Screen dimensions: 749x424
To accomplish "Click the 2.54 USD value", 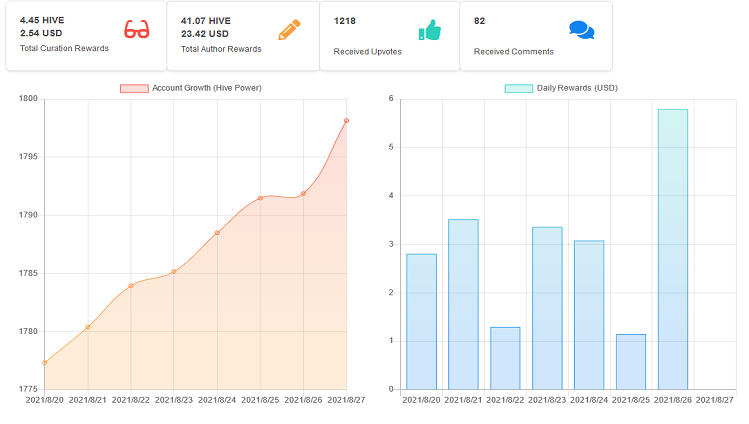I will click(x=41, y=33).
